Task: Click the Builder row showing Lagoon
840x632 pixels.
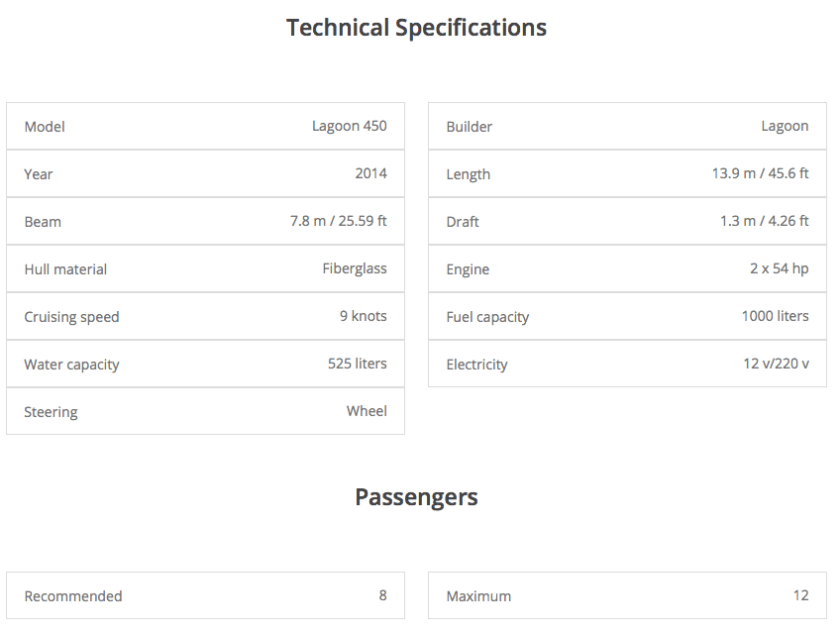Action: coord(627,127)
